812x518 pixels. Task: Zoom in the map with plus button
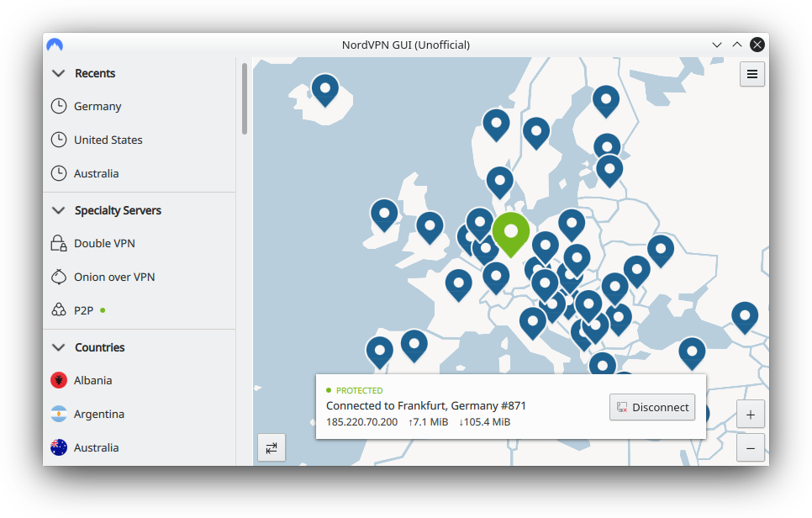(x=750, y=415)
